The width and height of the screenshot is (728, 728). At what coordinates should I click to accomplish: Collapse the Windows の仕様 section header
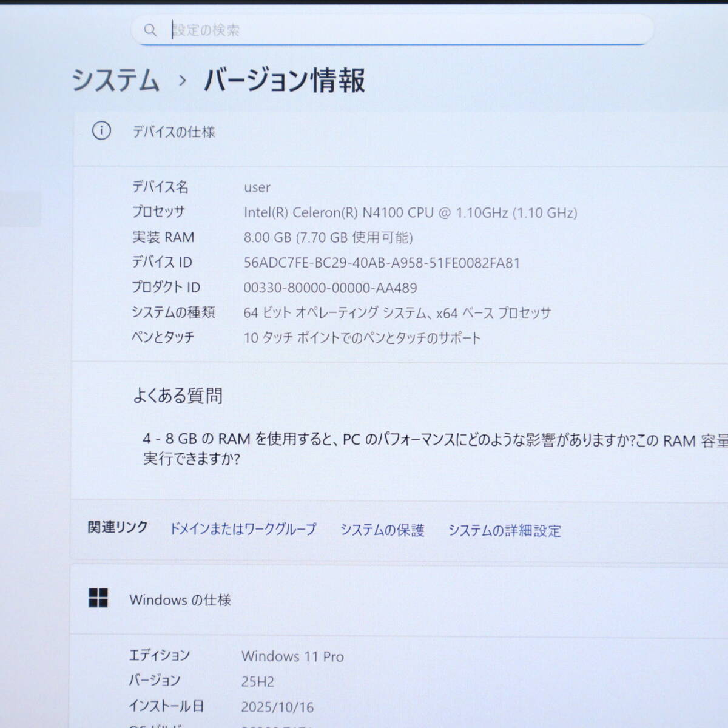399,601
